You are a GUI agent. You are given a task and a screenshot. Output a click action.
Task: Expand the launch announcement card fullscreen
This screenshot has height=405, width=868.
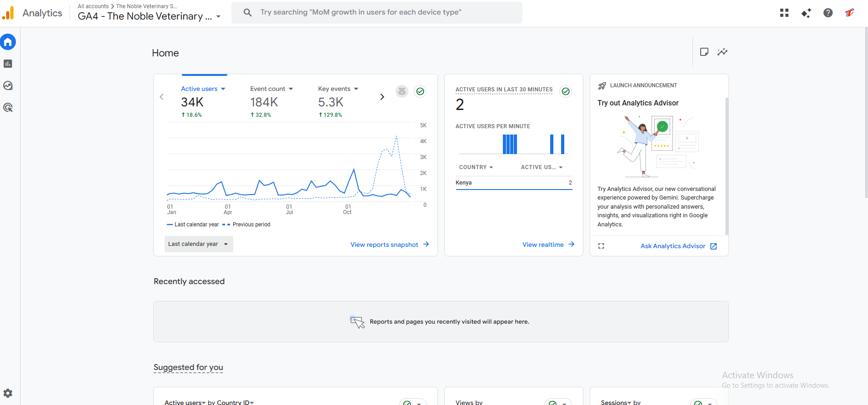pos(601,246)
